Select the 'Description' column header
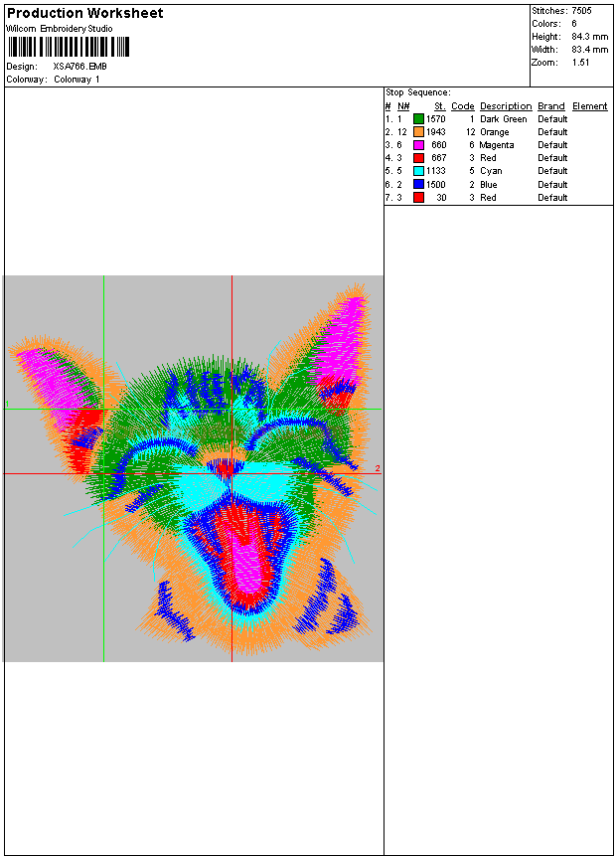The width and height of the screenshot is (616, 856). tap(506, 106)
